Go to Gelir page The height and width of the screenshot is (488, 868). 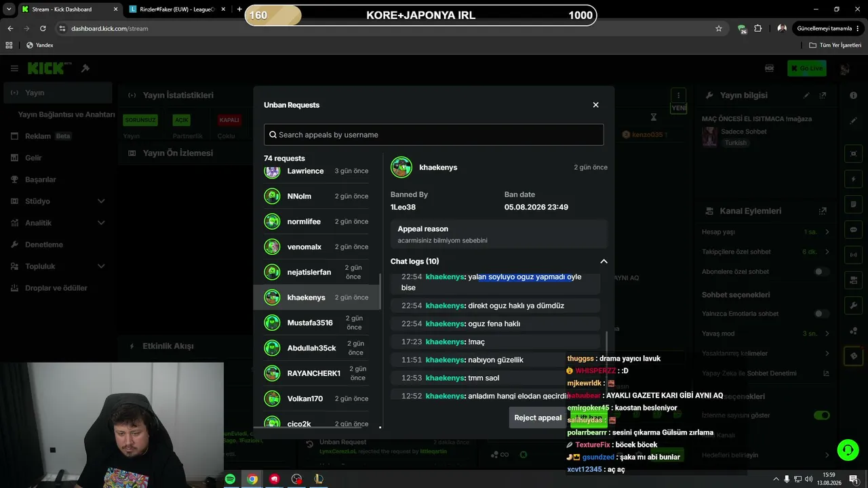point(58,158)
